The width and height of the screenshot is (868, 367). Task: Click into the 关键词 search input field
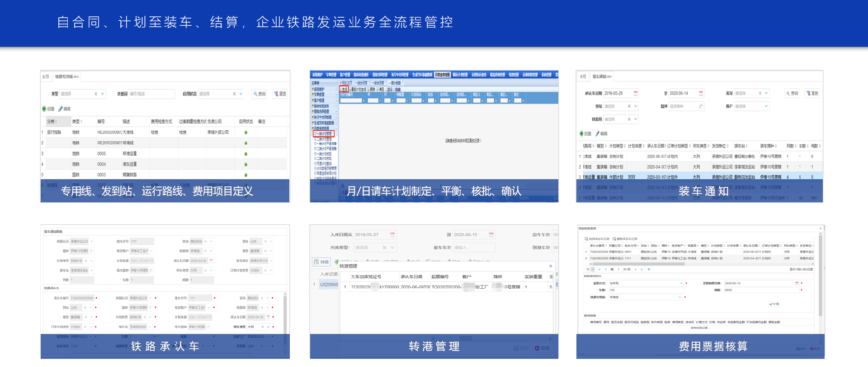[x=151, y=94]
